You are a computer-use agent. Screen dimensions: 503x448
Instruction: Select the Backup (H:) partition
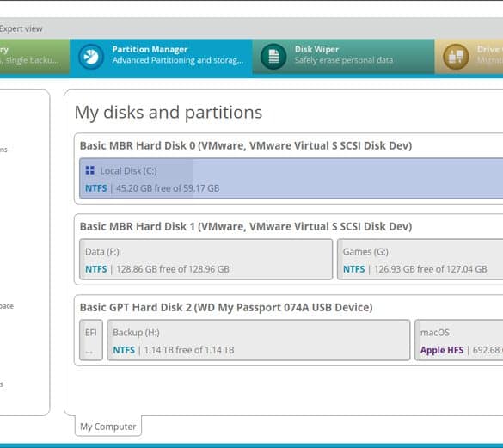259,341
